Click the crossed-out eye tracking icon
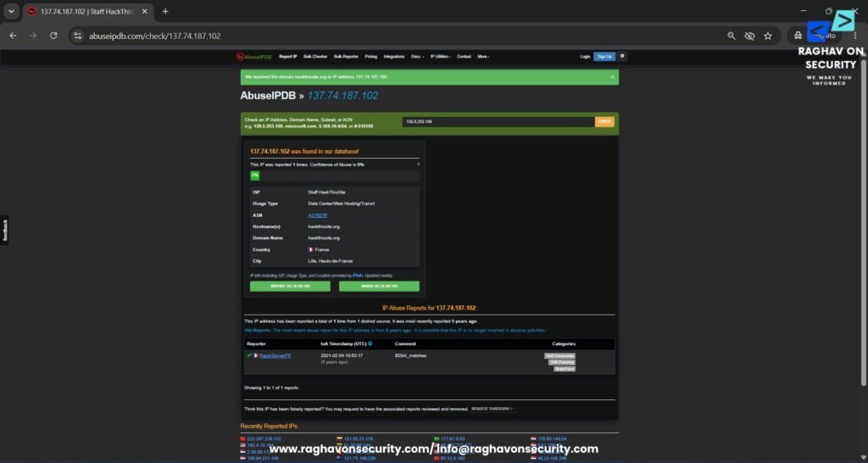This screenshot has height=463, width=868. tap(749, 36)
